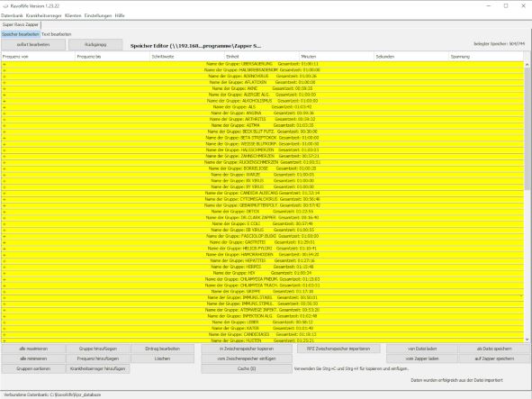Select the Super Ravo Zapper tab
The image size is (532, 399).
(21, 25)
